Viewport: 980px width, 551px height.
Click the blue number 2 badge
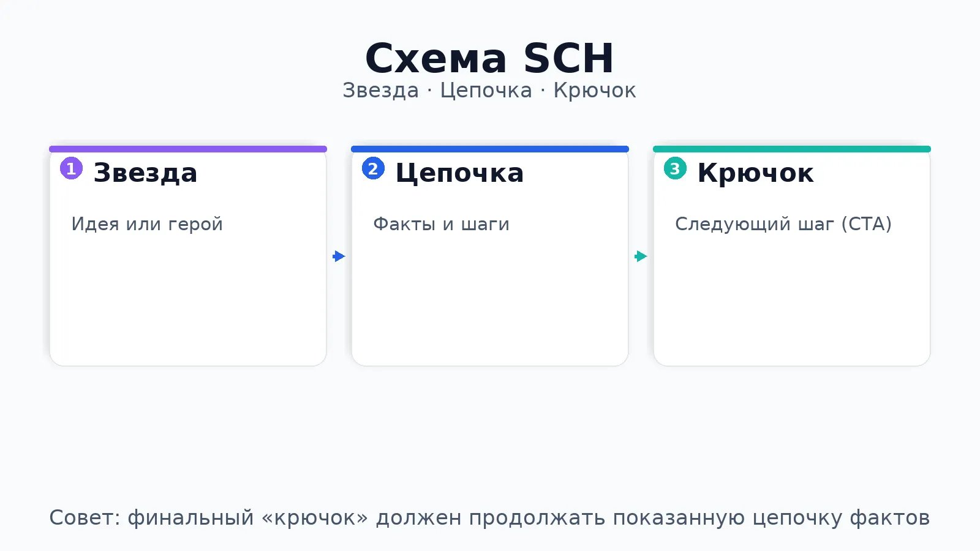(373, 168)
